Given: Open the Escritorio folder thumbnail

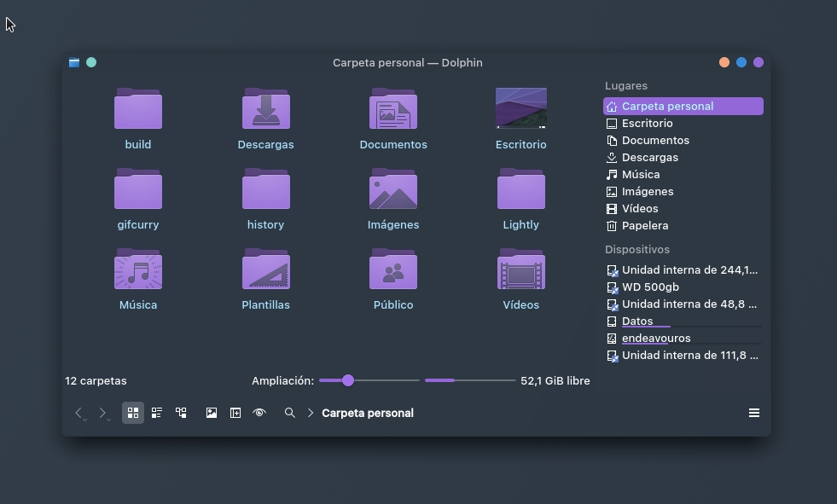Looking at the screenshot, I should (521, 108).
